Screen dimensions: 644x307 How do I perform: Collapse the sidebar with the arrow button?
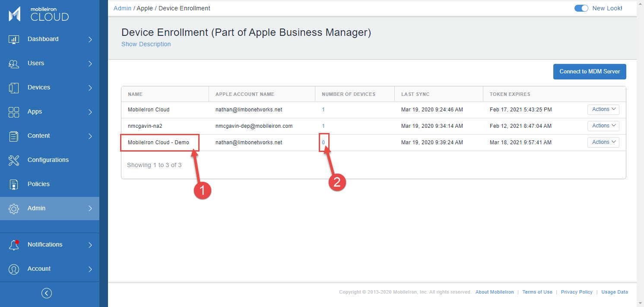click(x=46, y=293)
